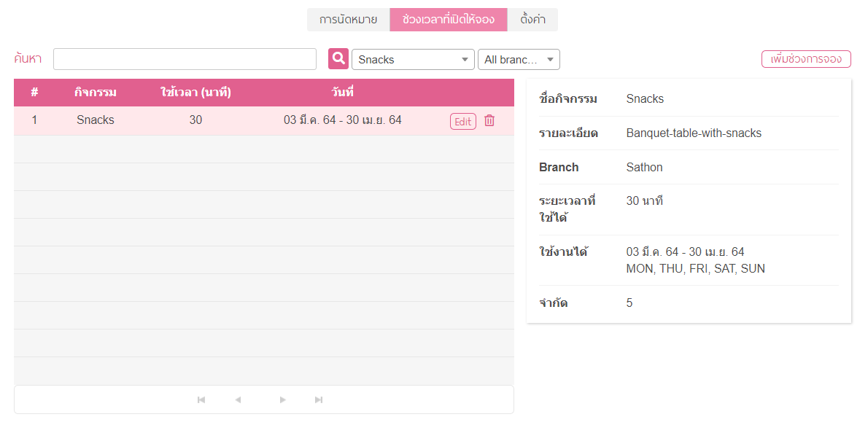Click the Sathon branch value

[644, 167]
